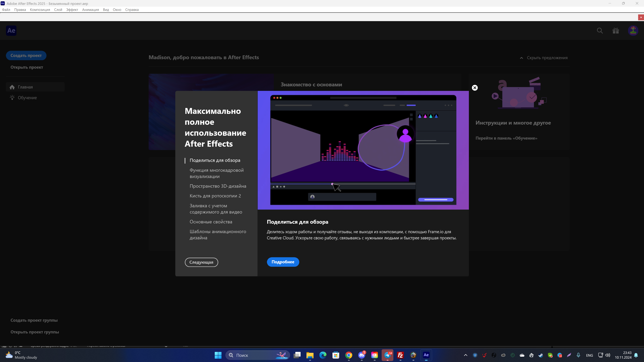This screenshot has height=362, width=644.
Task: Open the Справка menu
Action: click(132, 10)
